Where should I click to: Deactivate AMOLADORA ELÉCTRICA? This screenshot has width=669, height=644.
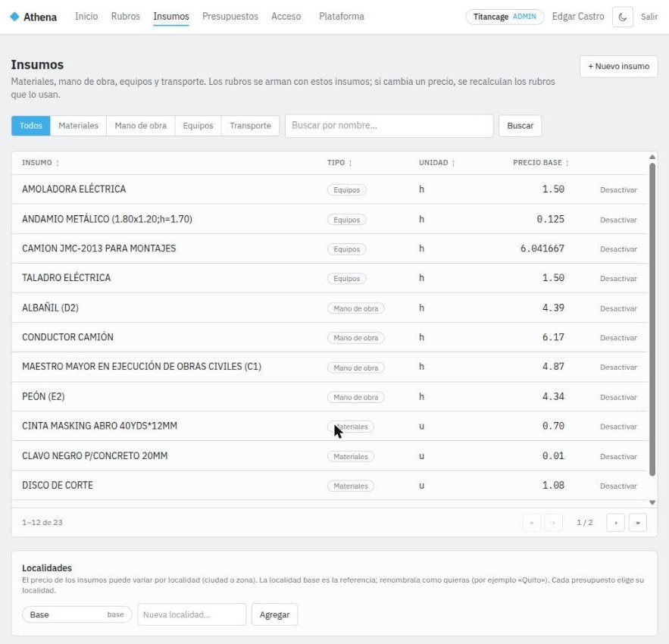click(618, 190)
